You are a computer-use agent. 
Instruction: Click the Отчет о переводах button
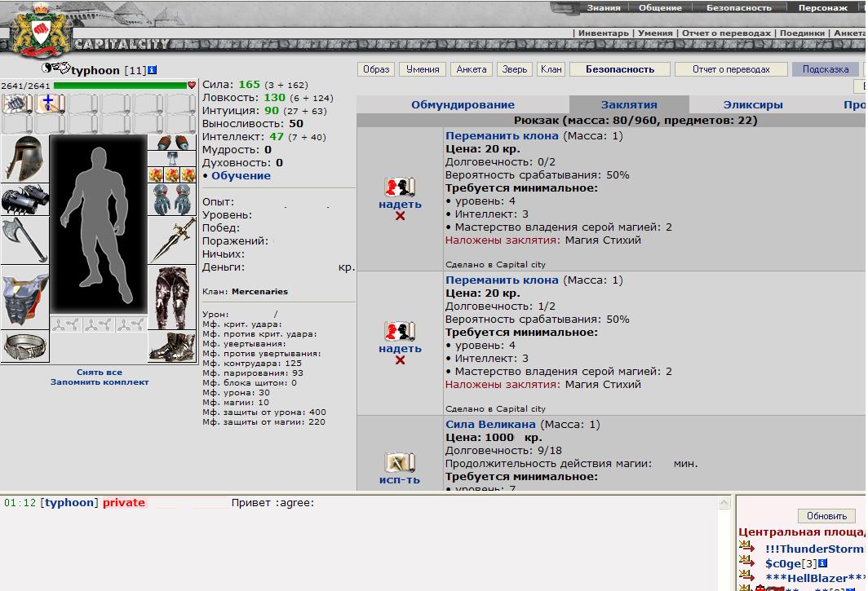pyautogui.click(x=731, y=69)
